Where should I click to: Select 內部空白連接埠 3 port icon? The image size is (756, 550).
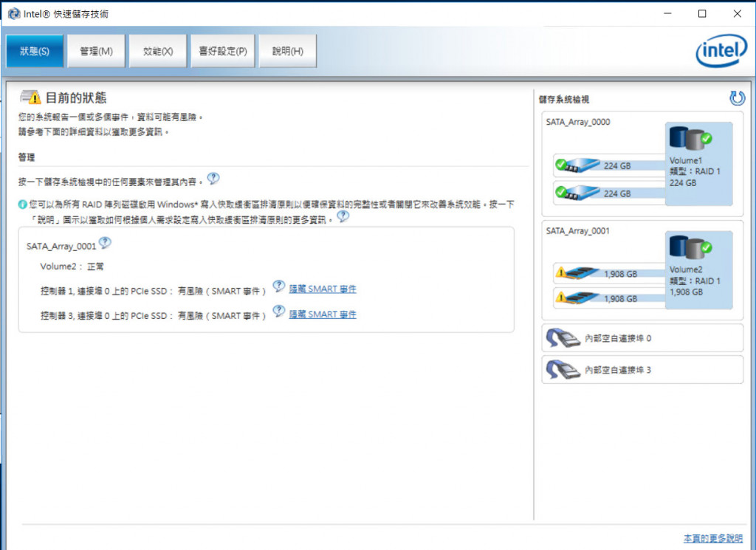(563, 370)
